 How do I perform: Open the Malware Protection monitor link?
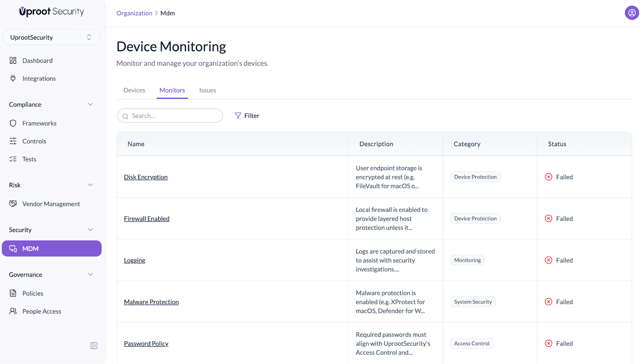pyautogui.click(x=151, y=302)
